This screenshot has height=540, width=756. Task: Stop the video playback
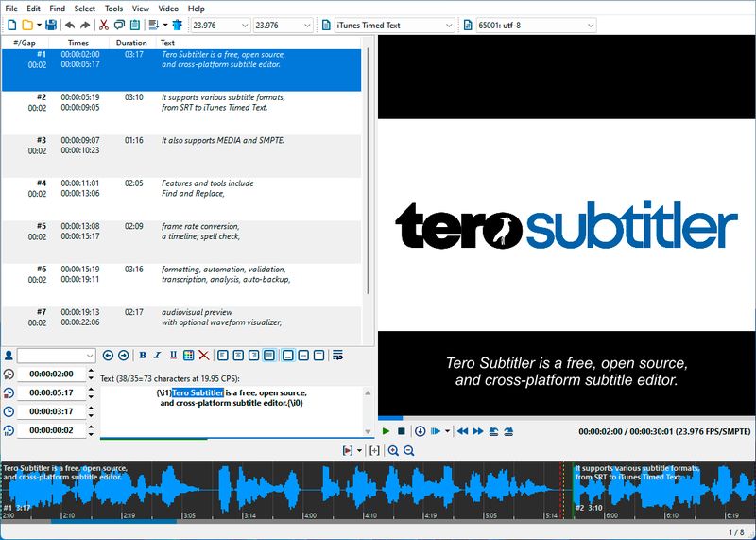[x=401, y=431]
